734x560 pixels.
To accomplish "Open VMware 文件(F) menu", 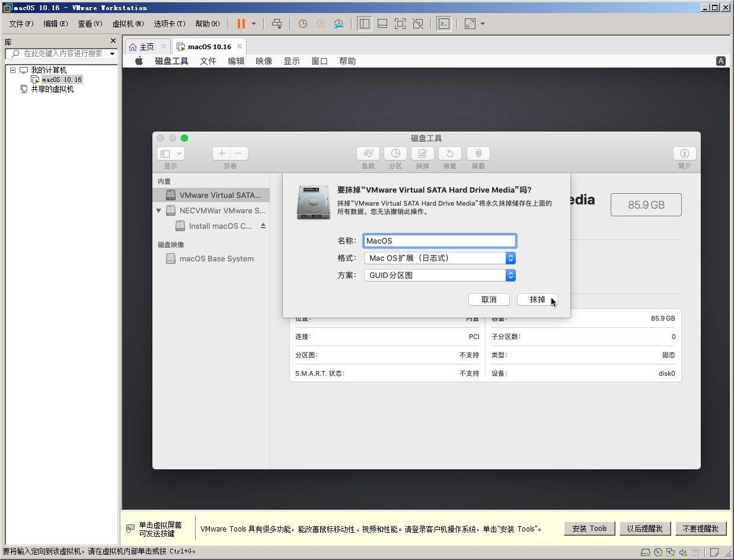I will 21,24.
